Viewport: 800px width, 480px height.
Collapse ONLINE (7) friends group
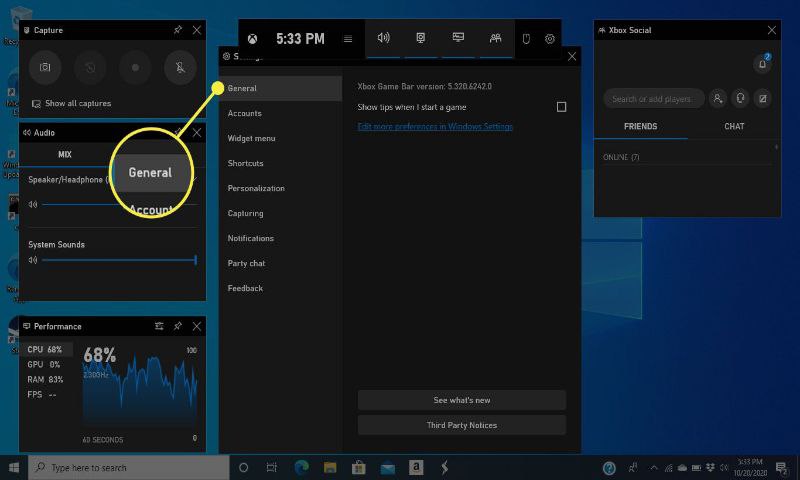621,157
